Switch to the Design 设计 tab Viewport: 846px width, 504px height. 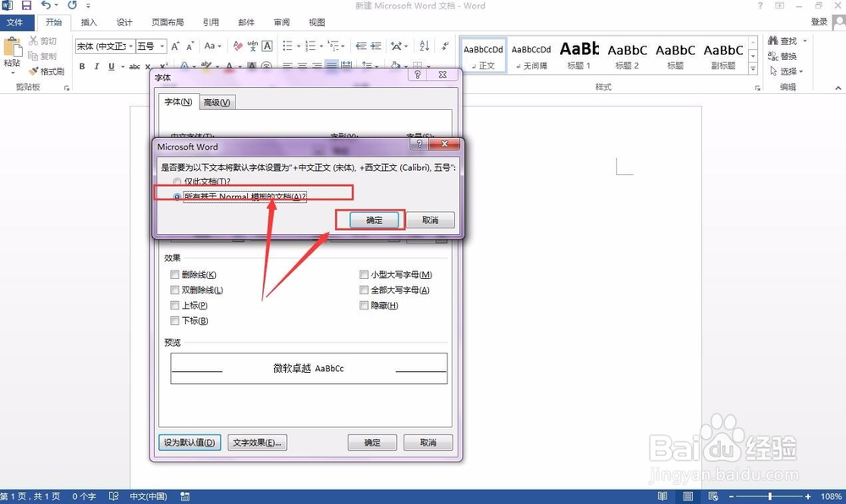[124, 22]
